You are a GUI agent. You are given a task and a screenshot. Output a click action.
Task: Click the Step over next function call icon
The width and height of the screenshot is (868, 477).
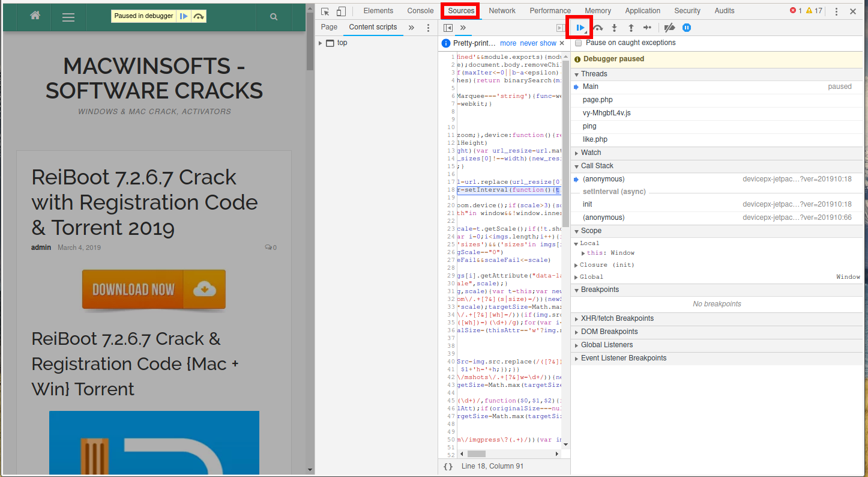click(x=598, y=28)
